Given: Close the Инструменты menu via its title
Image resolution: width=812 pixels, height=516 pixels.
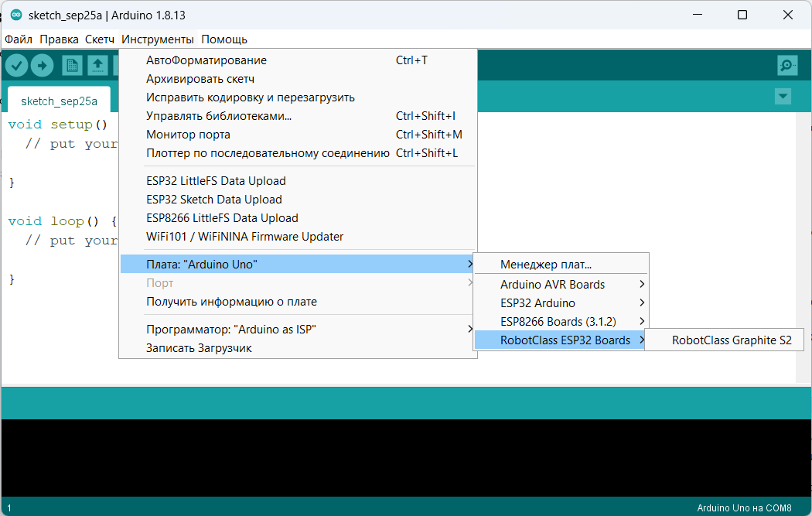Looking at the screenshot, I should tap(158, 39).
